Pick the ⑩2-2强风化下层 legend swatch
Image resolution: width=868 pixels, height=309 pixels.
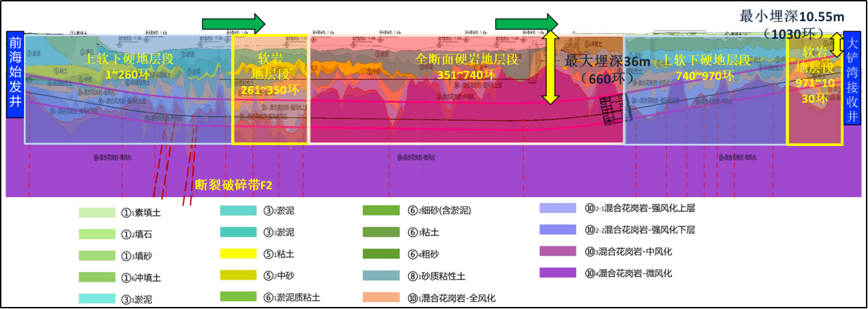[x=558, y=229]
